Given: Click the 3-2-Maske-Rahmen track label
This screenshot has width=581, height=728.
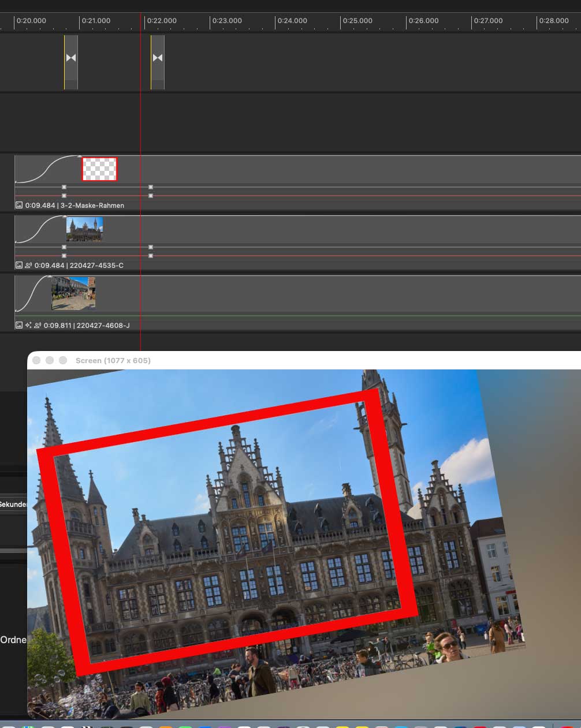Looking at the screenshot, I should pyautogui.click(x=92, y=206).
